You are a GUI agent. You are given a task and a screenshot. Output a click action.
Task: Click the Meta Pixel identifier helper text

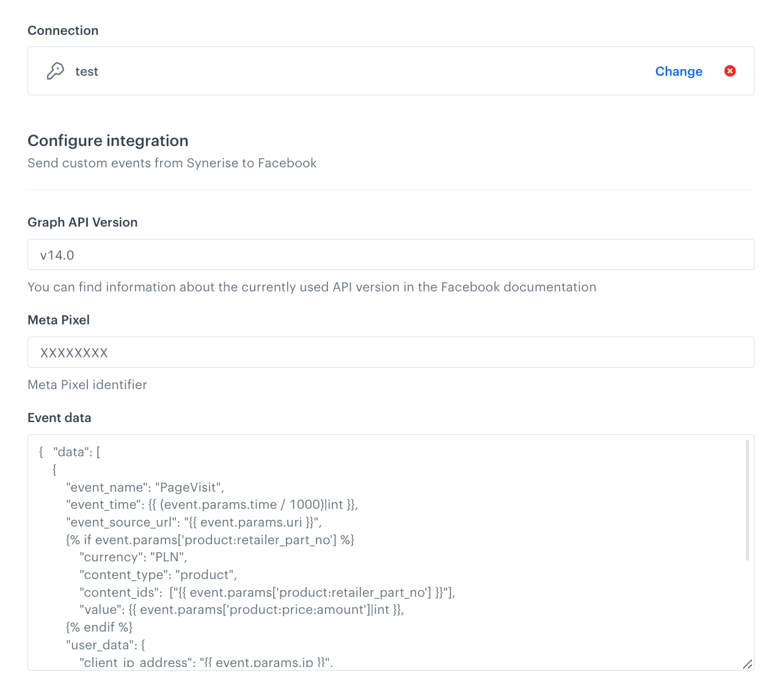click(x=87, y=385)
